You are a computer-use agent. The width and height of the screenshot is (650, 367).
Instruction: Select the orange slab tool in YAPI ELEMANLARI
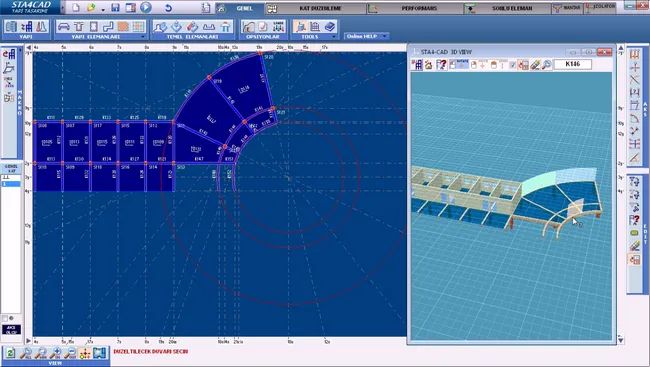123,27
